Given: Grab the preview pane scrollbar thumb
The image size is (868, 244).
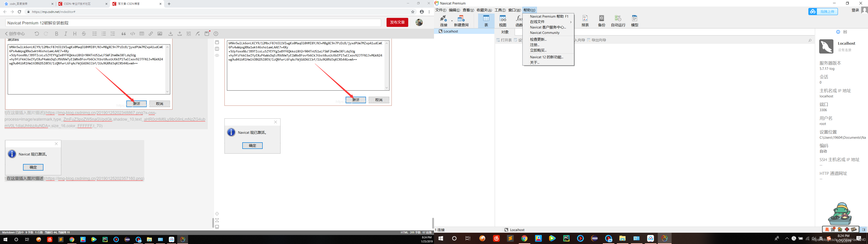Looking at the screenshot, I should coord(433,223).
